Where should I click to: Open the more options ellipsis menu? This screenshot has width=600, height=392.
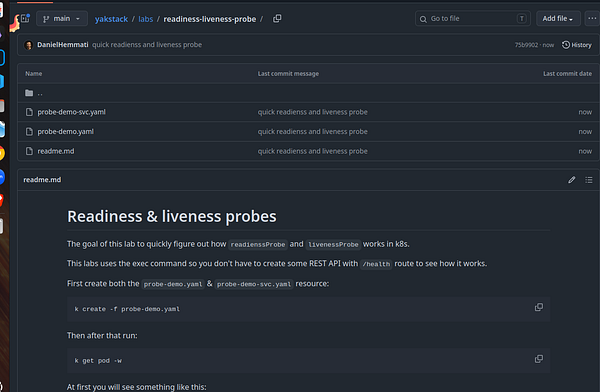click(x=592, y=19)
